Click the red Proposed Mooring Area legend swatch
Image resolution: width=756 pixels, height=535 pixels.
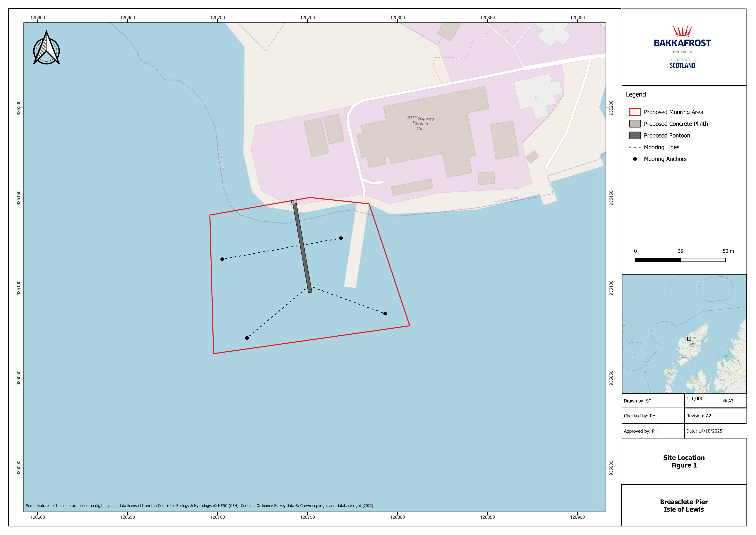click(635, 112)
